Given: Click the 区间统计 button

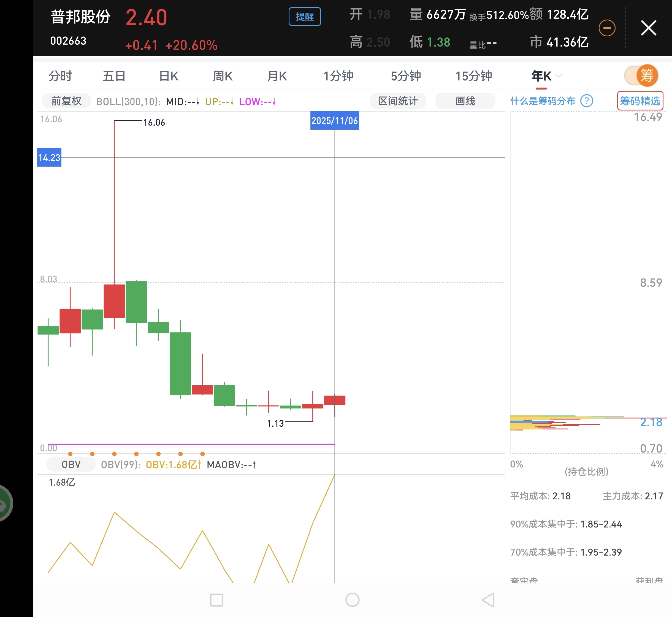Looking at the screenshot, I should tap(398, 101).
